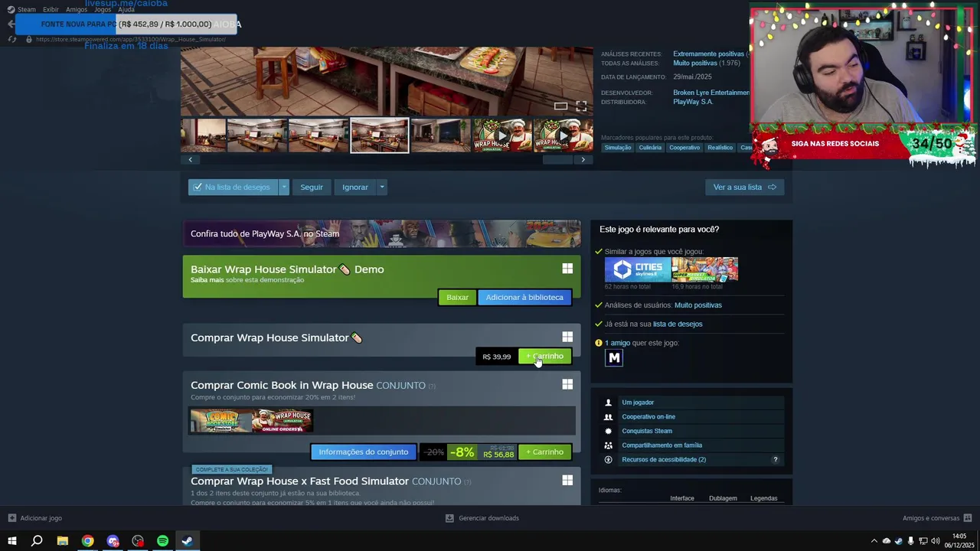
Task: Expand hidden icons in the system tray
Action: [x=874, y=541]
